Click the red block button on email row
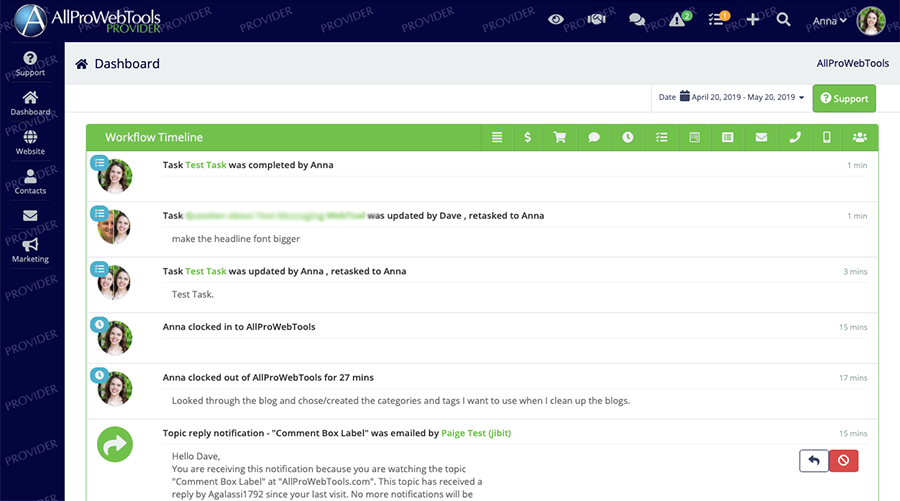This screenshot has width=900, height=501. (x=843, y=460)
